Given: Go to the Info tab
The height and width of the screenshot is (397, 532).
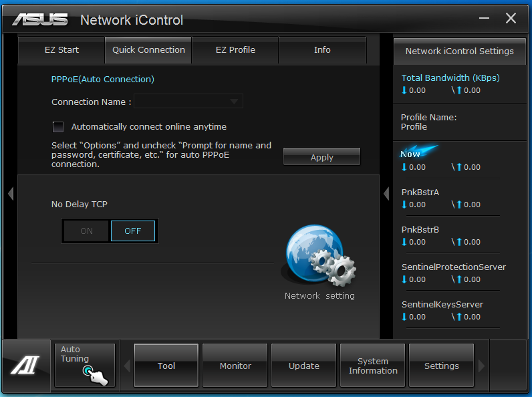Looking at the screenshot, I should (322, 50).
